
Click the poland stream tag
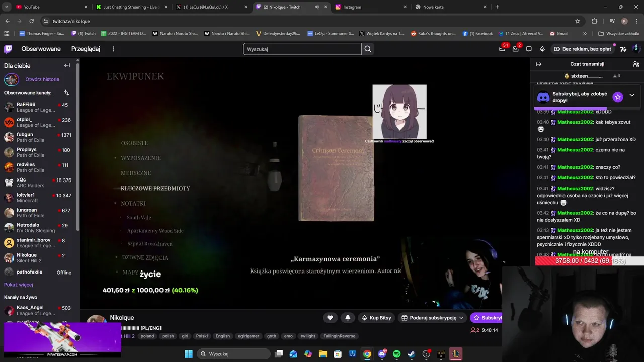click(147, 336)
